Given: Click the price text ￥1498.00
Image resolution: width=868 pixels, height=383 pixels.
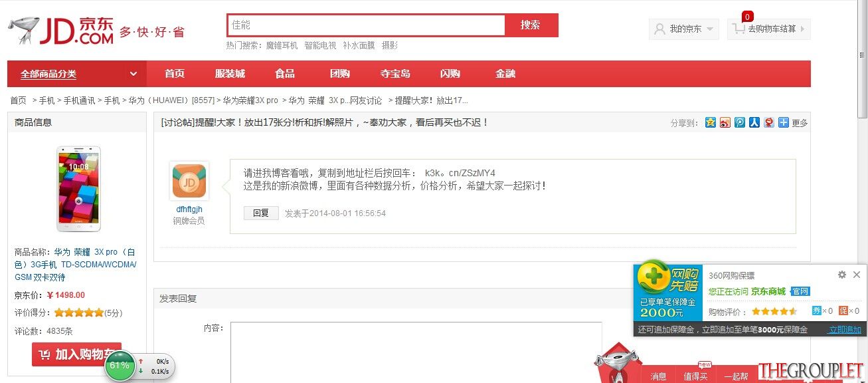Looking at the screenshot, I should click(66, 295).
